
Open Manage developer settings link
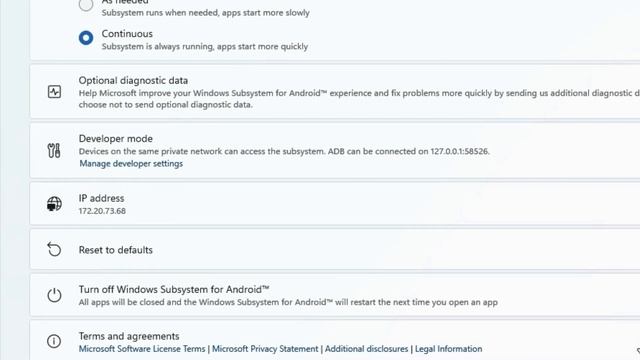131,164
